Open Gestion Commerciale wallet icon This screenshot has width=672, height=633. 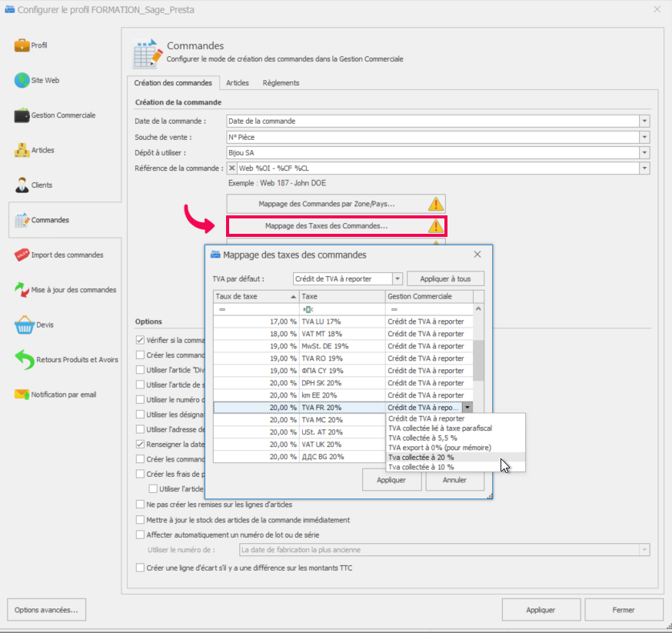point(22,115)
